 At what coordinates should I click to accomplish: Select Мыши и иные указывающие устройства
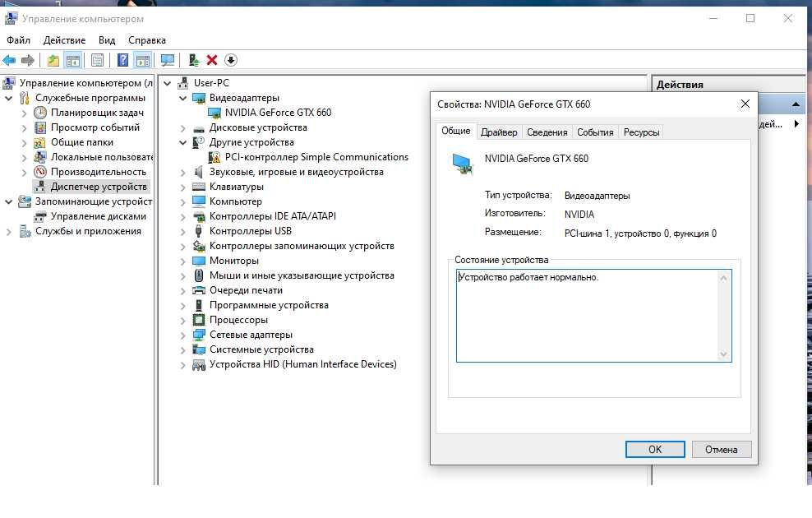[302, 275]
